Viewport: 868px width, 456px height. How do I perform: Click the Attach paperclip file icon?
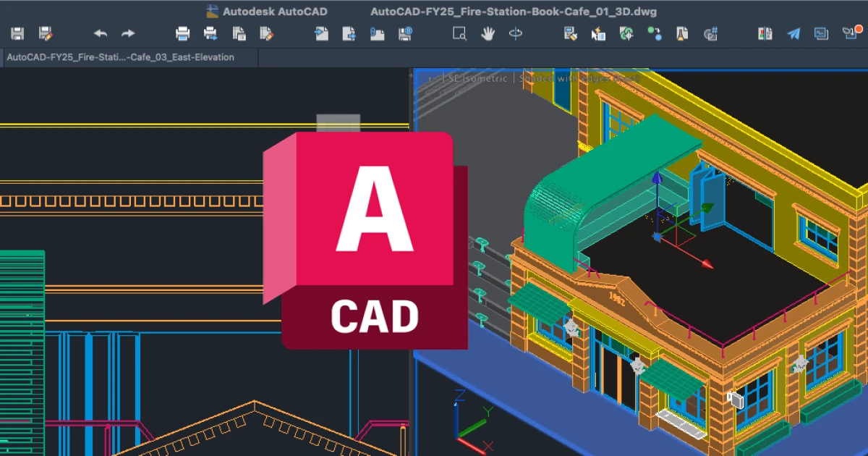377,33
